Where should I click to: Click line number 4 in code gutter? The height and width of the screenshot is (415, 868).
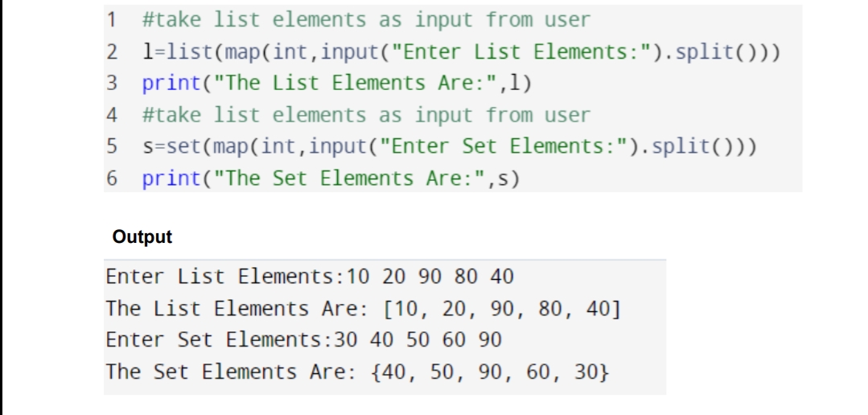point(111,115)
